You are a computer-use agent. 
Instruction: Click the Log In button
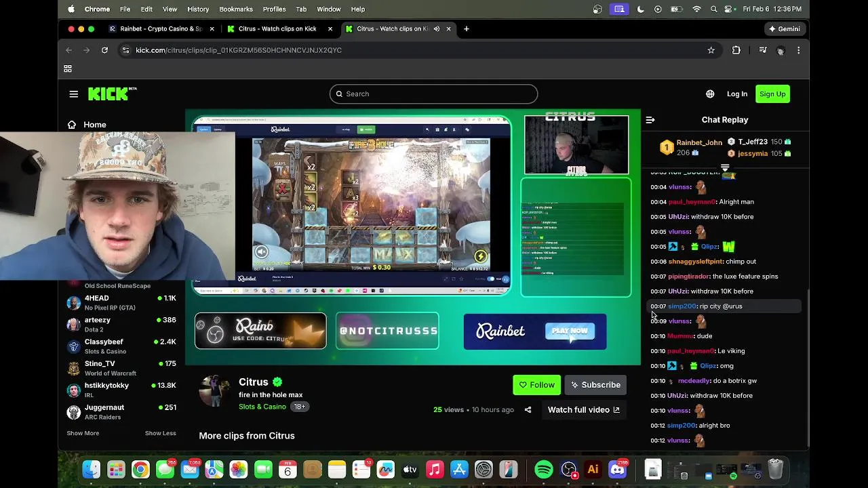point(737,94)
